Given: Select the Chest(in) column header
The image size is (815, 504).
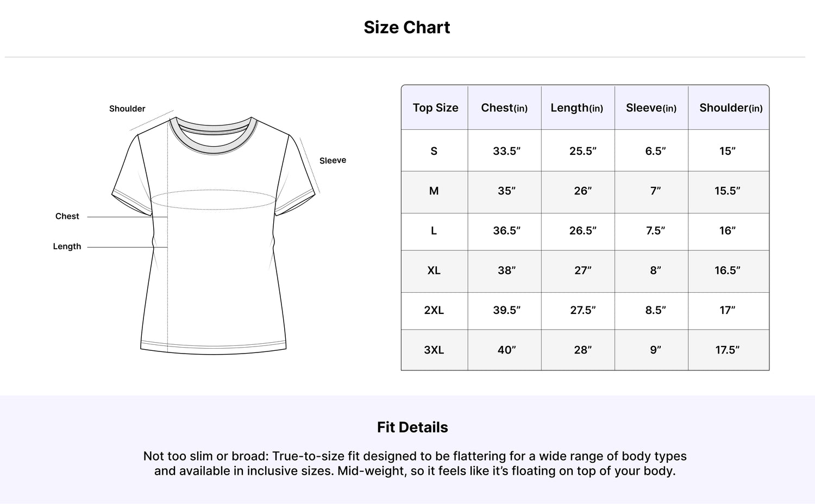Looking at the screenshot, I should 504,108.
